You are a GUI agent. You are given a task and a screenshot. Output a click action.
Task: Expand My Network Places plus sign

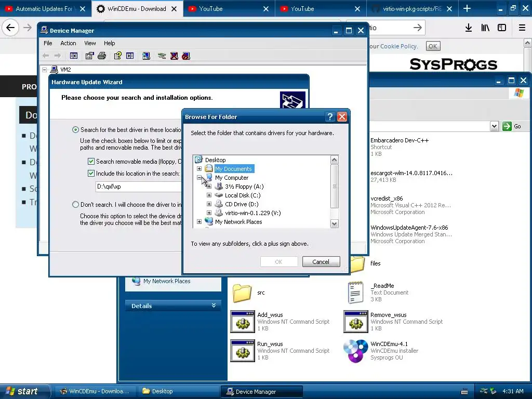point(199,221)
